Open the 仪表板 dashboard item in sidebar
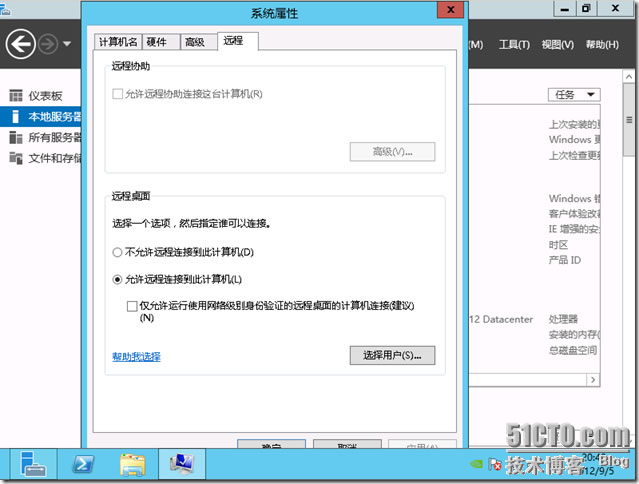This screenshot has width=639, height=484. pyautogui.click(x=44, y=96)
